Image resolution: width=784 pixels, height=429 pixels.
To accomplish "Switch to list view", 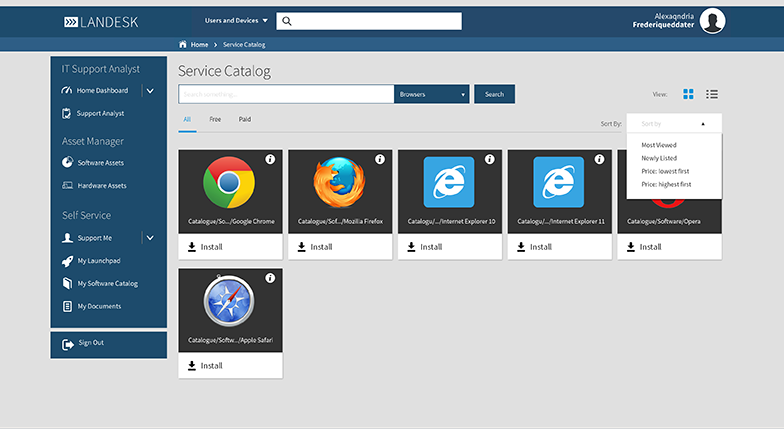I will [x=712, y=94].
